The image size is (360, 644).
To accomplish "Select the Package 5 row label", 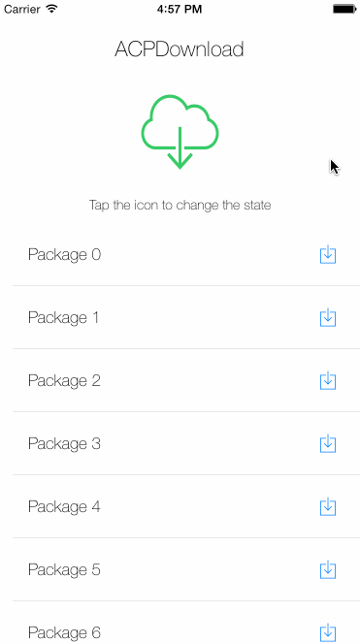I will [x=64, y=570].
